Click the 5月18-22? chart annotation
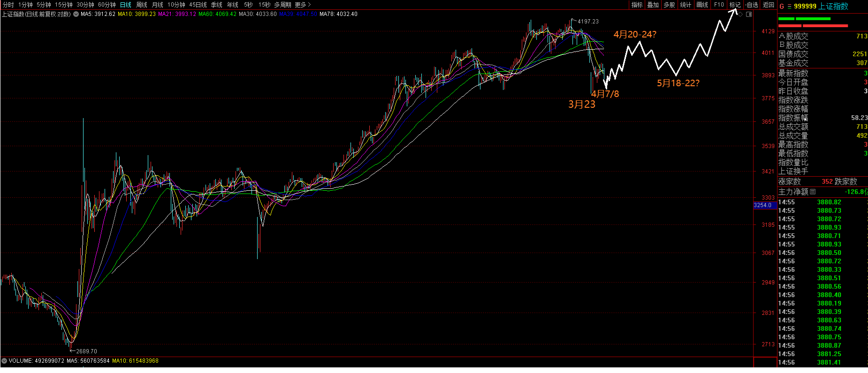Image resolution: width=868 pixels, height=373 pixels. pos(678,83)
